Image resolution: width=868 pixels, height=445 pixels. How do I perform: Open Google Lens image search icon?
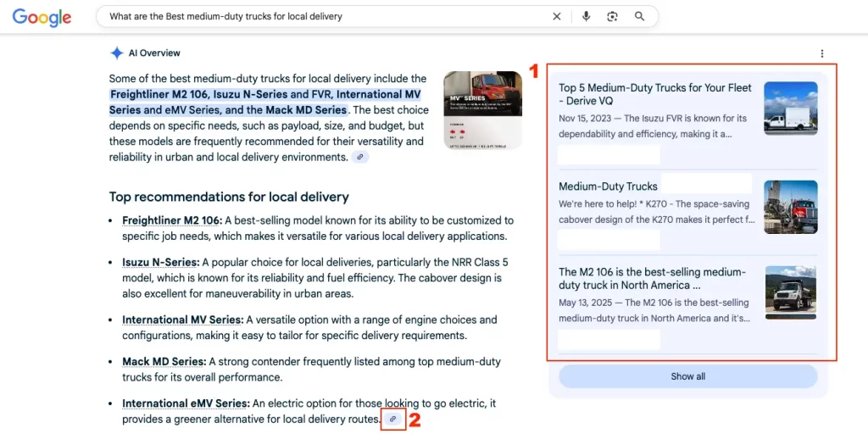click(x=612, y=16)
